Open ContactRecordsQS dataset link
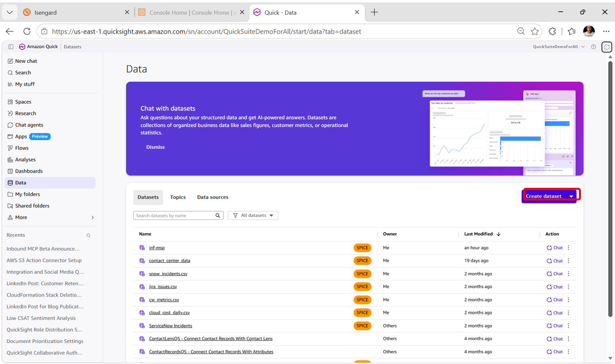The height and width of the screenshot is (364, 615). pos(211,352)
